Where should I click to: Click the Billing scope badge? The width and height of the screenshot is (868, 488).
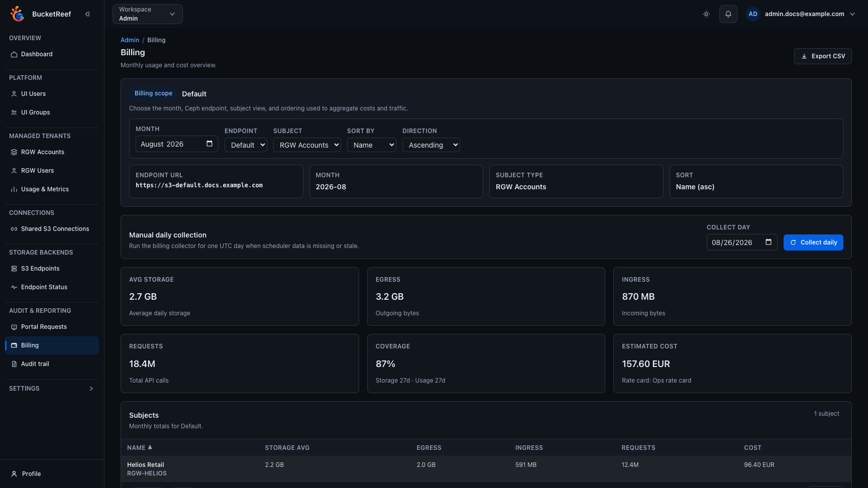pos(153,93)
